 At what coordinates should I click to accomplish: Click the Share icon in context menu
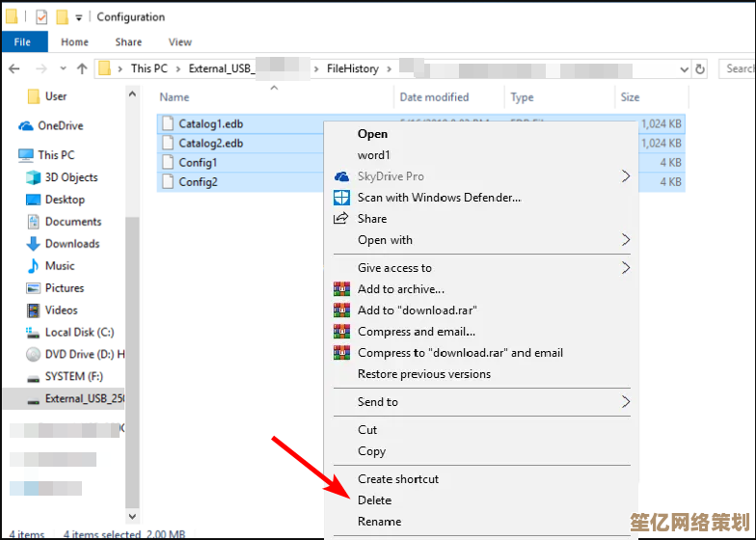pyautogui.click(x=341, y=219)
